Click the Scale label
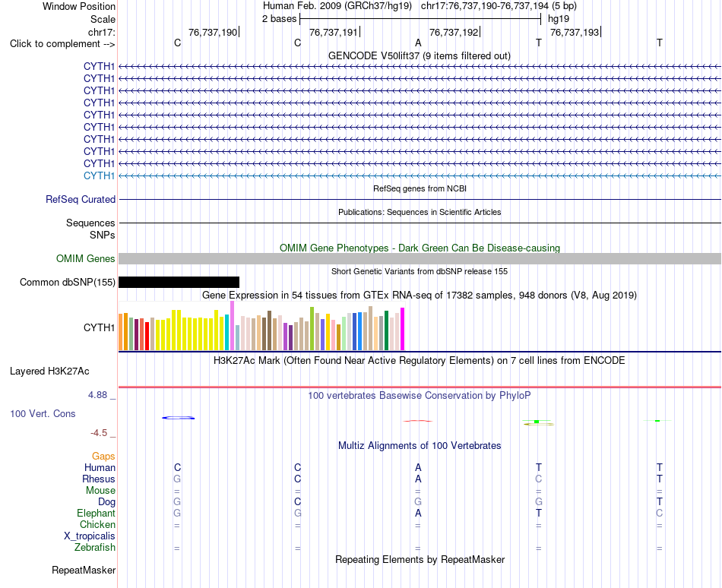 pyautogui.click(x=103, y=19)
